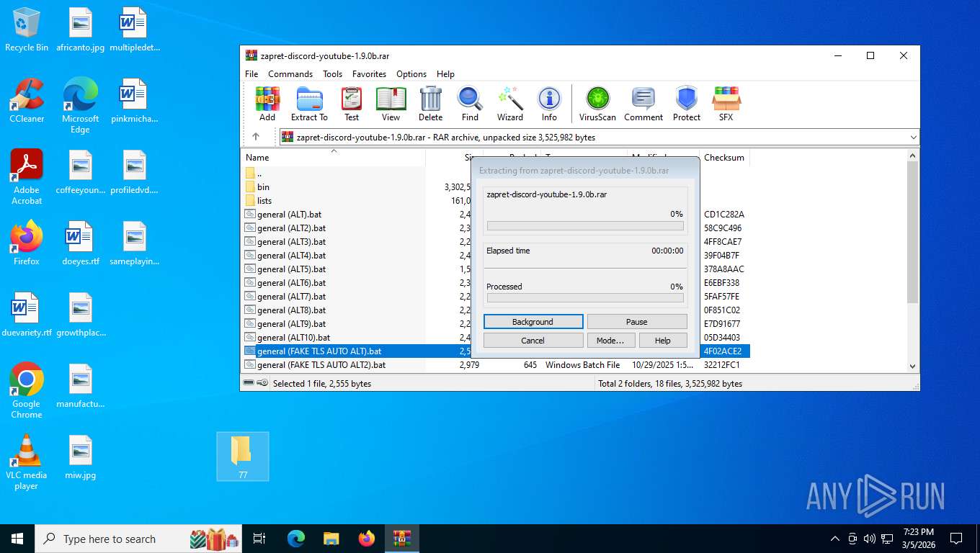Show archive Info
Screen dimensions: 980x553
[x=549, y=104]
